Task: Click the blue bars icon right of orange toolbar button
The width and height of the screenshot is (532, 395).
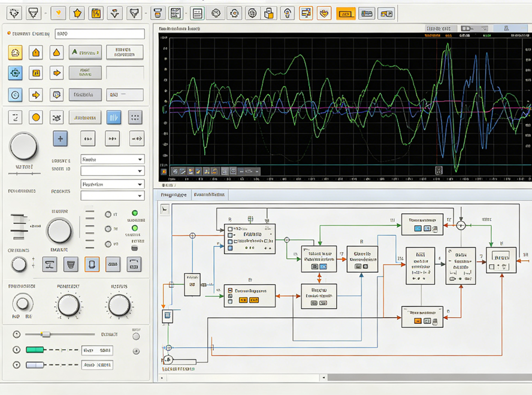Action: click(x=367, y=14)
